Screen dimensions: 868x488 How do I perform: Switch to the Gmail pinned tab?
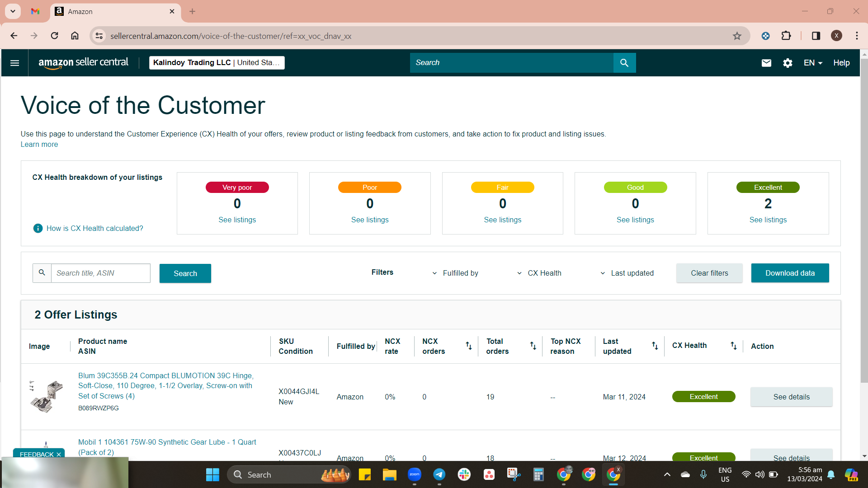click(35, 11)
